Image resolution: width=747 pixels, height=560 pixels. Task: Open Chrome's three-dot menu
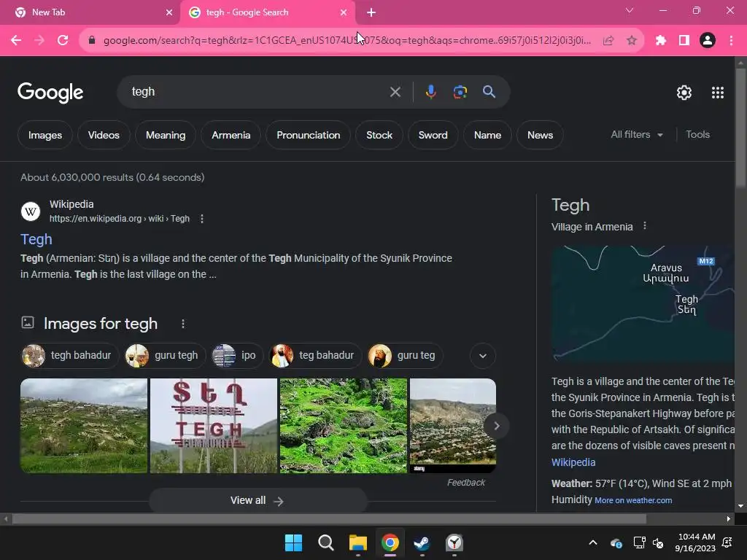pyautogui.click(x=731, y=41)
